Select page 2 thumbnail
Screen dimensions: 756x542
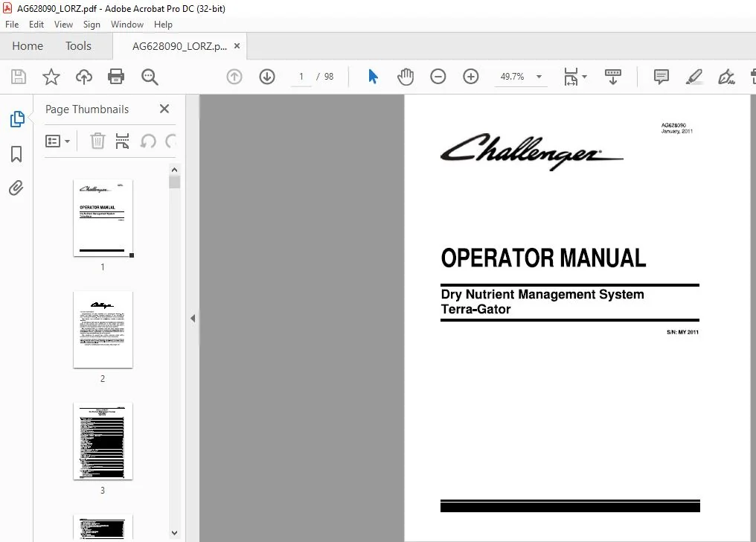click(x=103, y=330)
